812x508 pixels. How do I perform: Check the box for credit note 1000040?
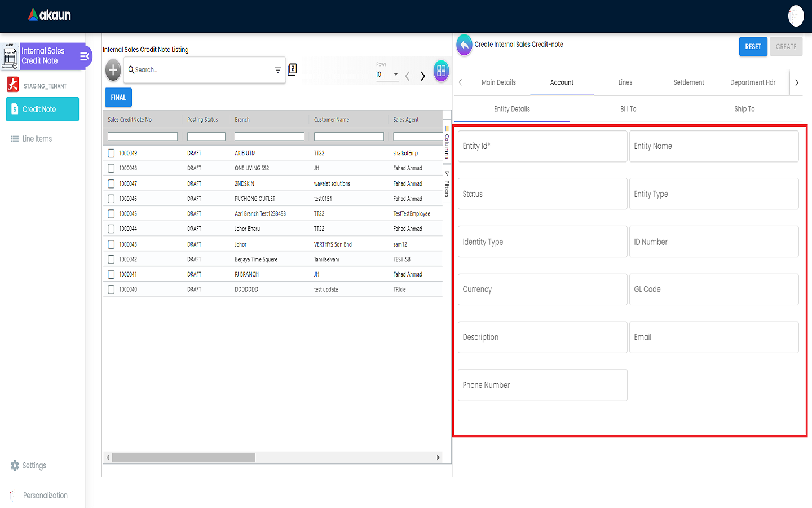111,290
